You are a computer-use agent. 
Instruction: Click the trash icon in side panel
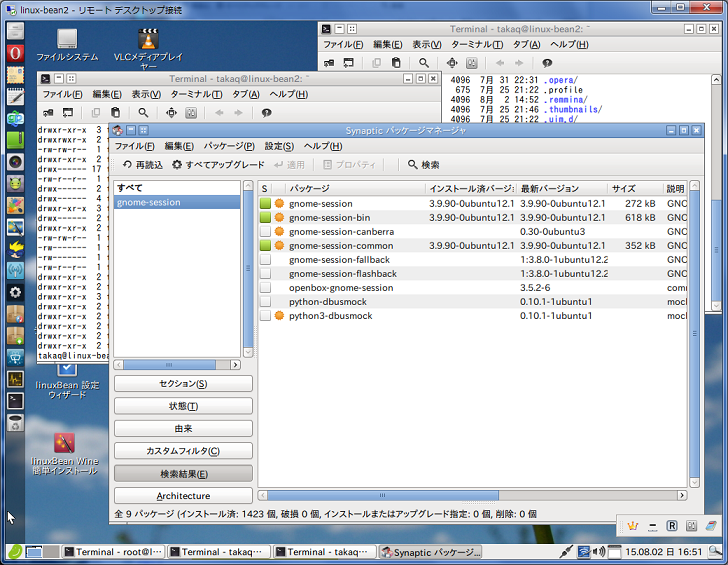[15, 422]
